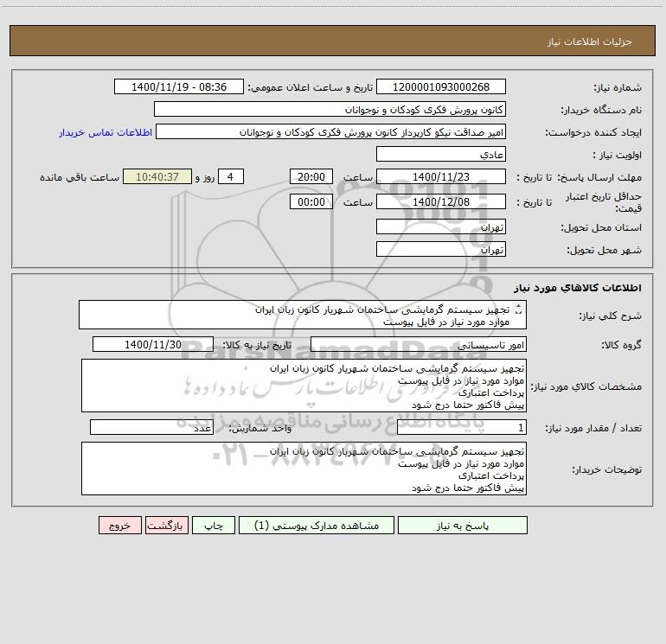666x644 pixels.
Task: Click the چاپ print button
Action: coord(214,525)
